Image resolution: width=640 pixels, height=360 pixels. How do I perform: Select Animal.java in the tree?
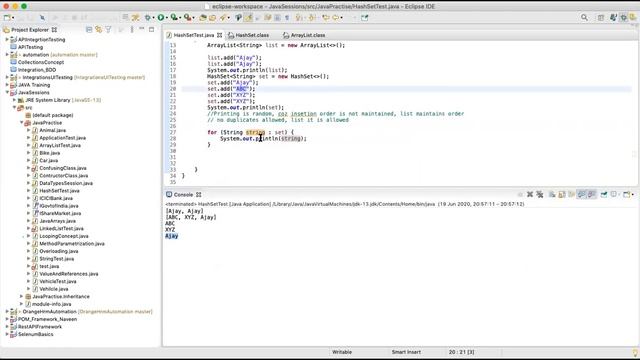click(52, 130)
